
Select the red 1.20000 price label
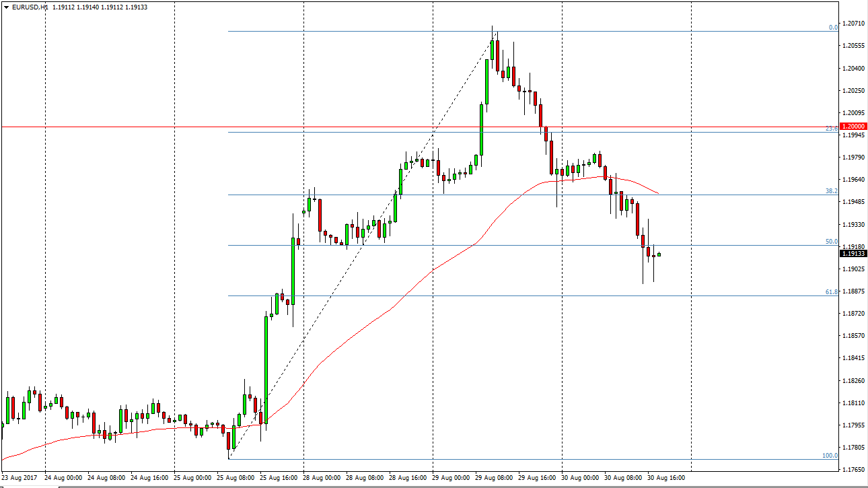pos(854,126)
